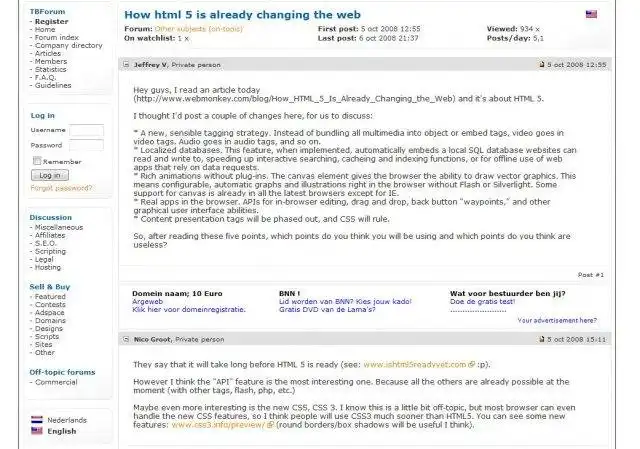Click the US flag icon beside thread title
Viewport: 640px width, 449px height.
click(x=591, y=15)
